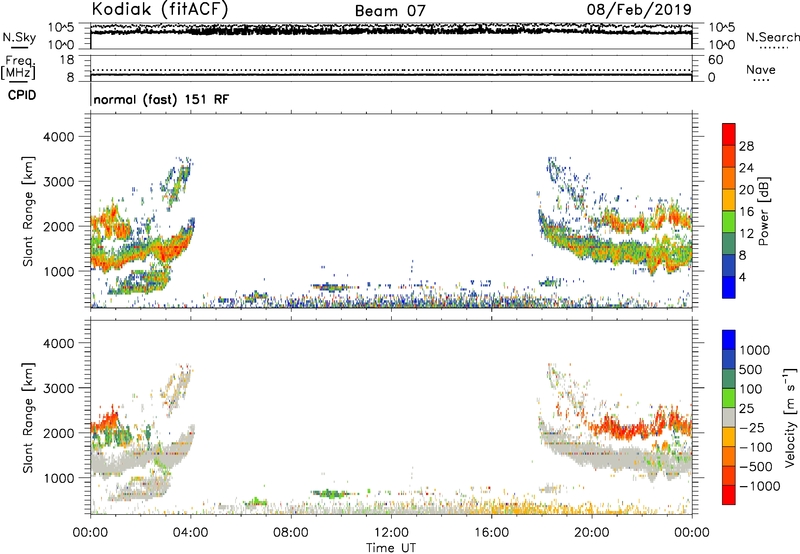Click the Slant Range label of the velocity panel
This screenshot has height=554, width=800.
click(28, 418)
